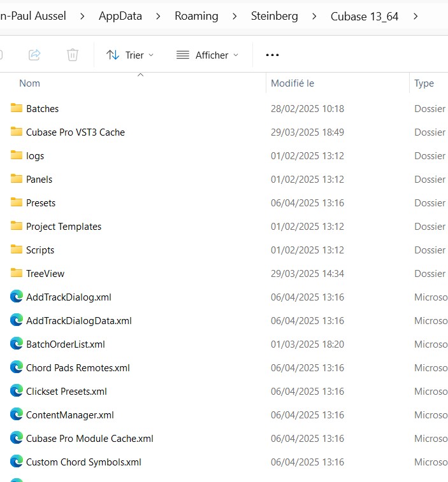Select the file name AddTrackDialog.xml
448x482 pixels.
(x=69, y=297)
